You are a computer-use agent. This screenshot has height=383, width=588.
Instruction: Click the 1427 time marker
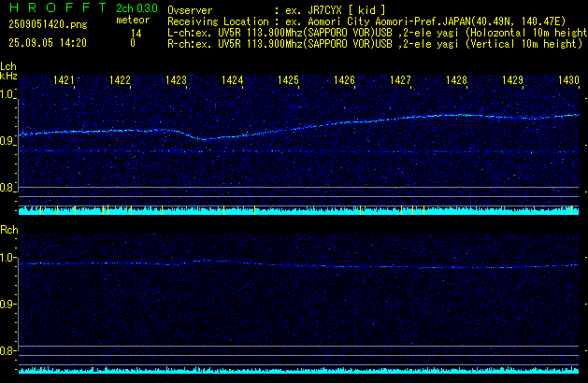tap(400, 80)
